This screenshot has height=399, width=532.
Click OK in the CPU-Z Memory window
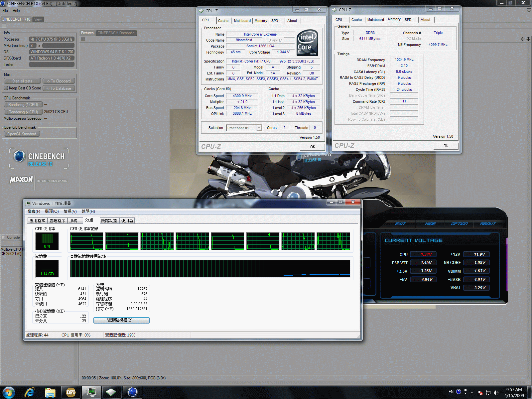coord(446,146)
